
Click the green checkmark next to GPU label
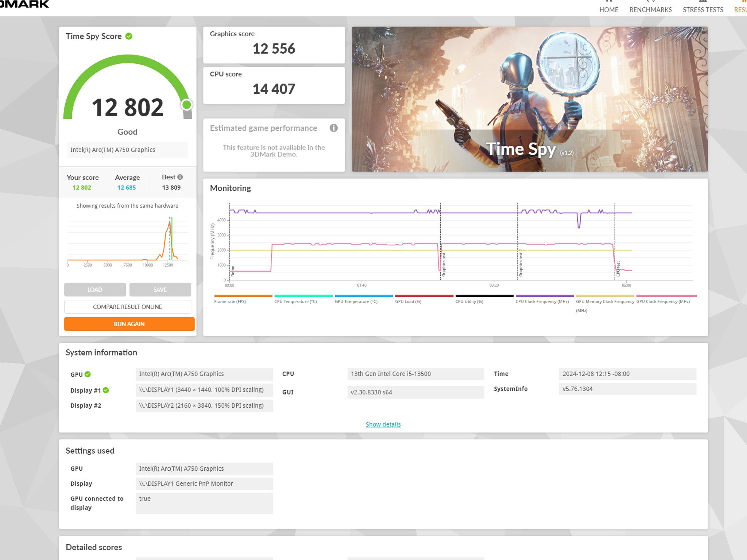88,374
